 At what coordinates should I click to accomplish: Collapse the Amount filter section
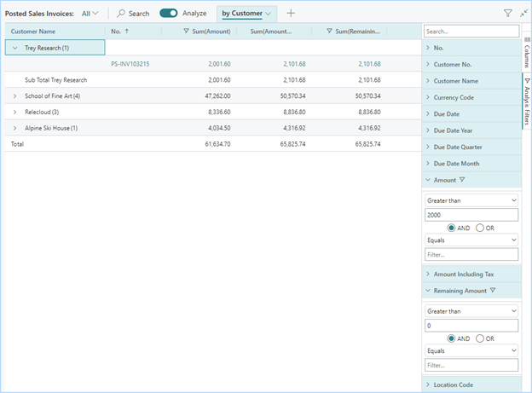[x=471, y=180]
